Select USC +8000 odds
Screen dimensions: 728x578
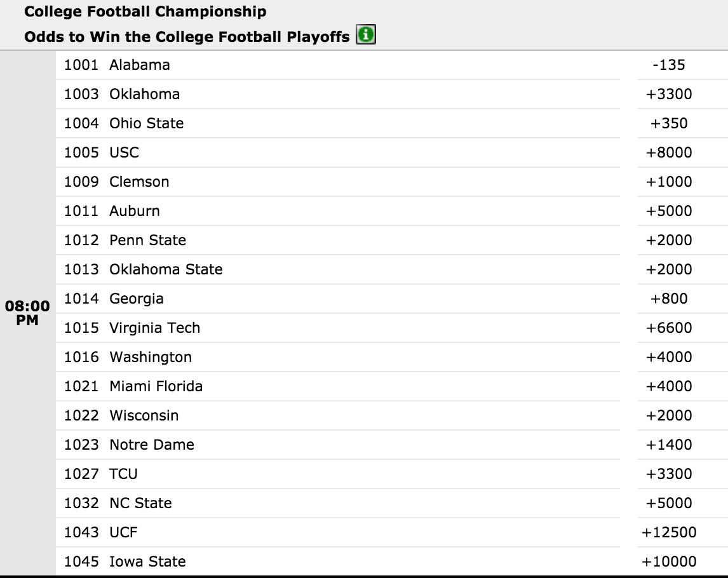pos(668,152)
